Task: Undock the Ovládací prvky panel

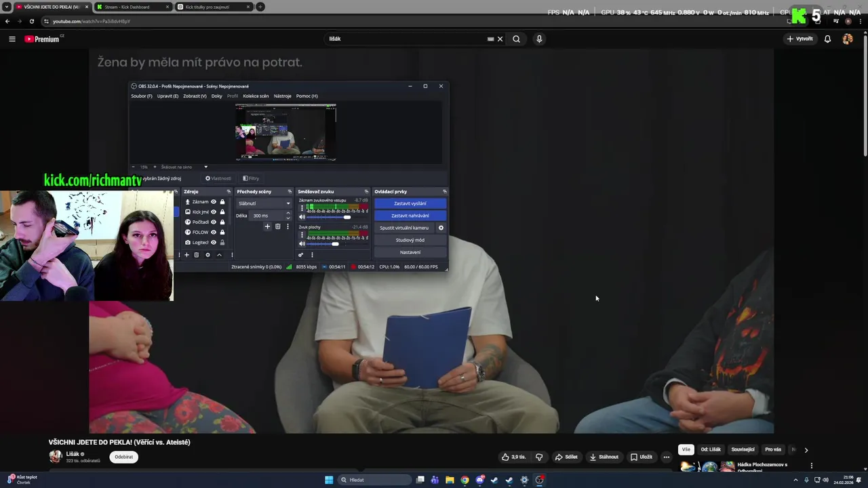Action: point(444,192)
